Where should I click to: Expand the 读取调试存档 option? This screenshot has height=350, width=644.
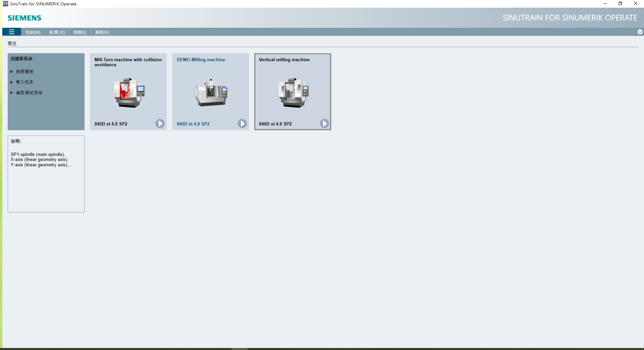click(x=12, y=93)
